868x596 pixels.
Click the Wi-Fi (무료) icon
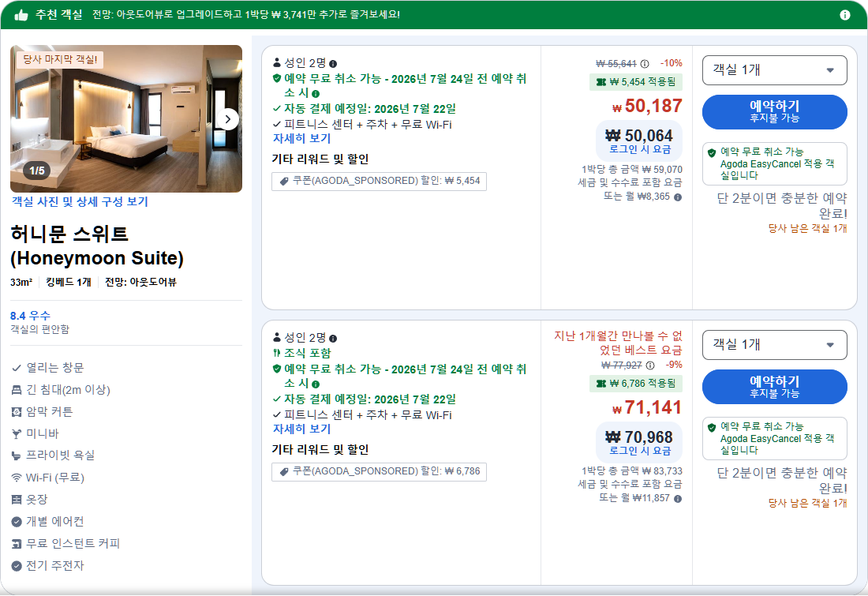(17, 478)
